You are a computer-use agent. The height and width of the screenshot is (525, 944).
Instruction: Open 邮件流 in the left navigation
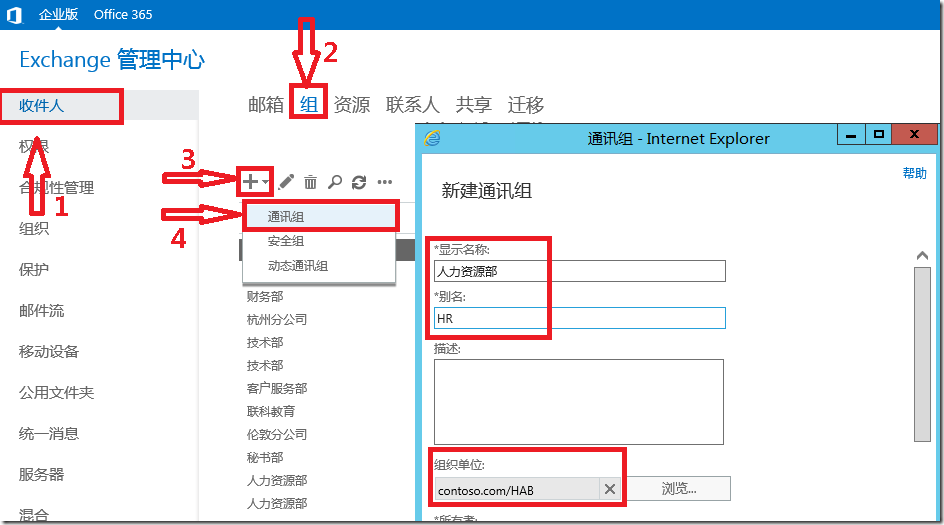42,311
